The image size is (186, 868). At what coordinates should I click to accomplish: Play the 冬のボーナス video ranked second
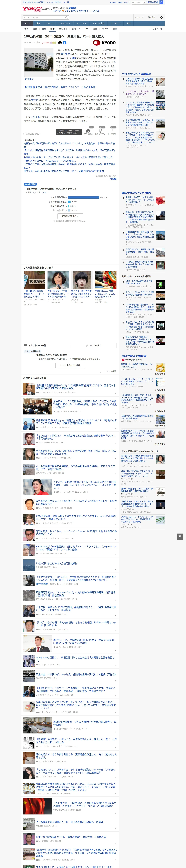[160, 296]
